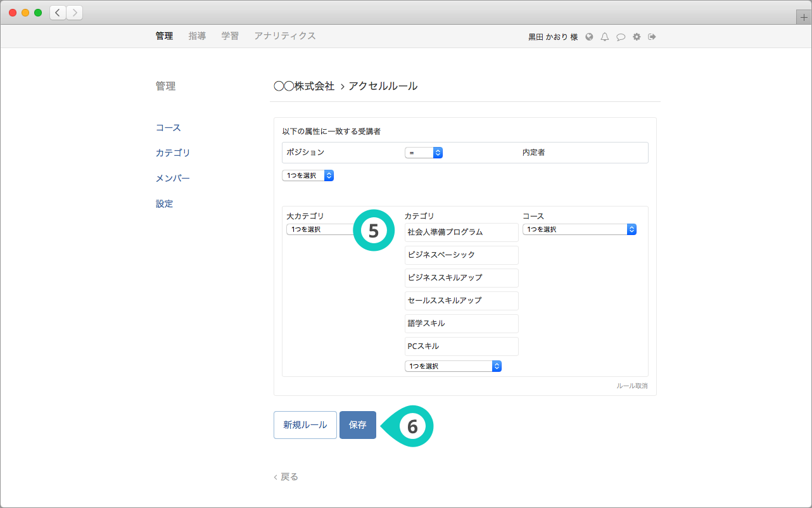
Task: Click the ルール取消 link
Action: click(x=631, y=386)
